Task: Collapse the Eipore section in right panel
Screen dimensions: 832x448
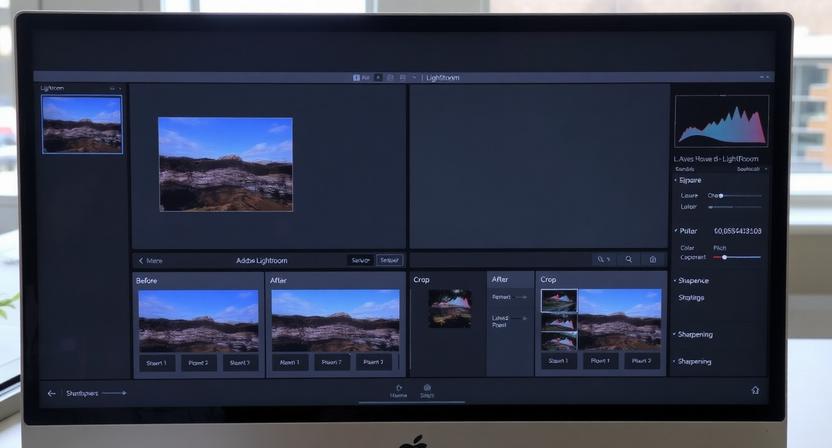Action: pyautogui.click(x=675, y=180)
